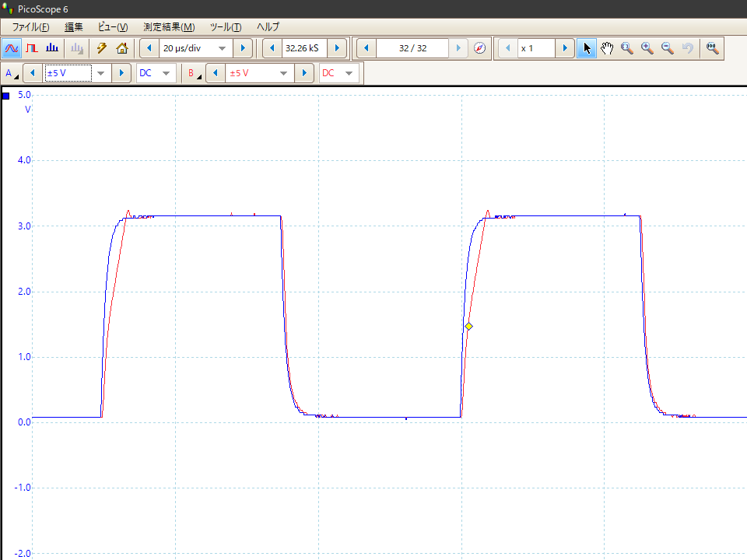The height and width of the screenshot is (560, 747).
Task: Switch to Persistence Mode
Action: tap(32, 48)
